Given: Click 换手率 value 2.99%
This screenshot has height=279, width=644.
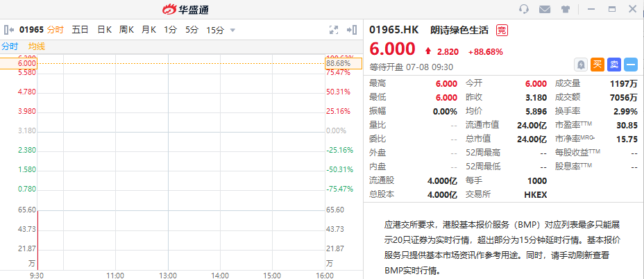Looking at the screenshot, I should pyautogui.click(x=625, y=111).
